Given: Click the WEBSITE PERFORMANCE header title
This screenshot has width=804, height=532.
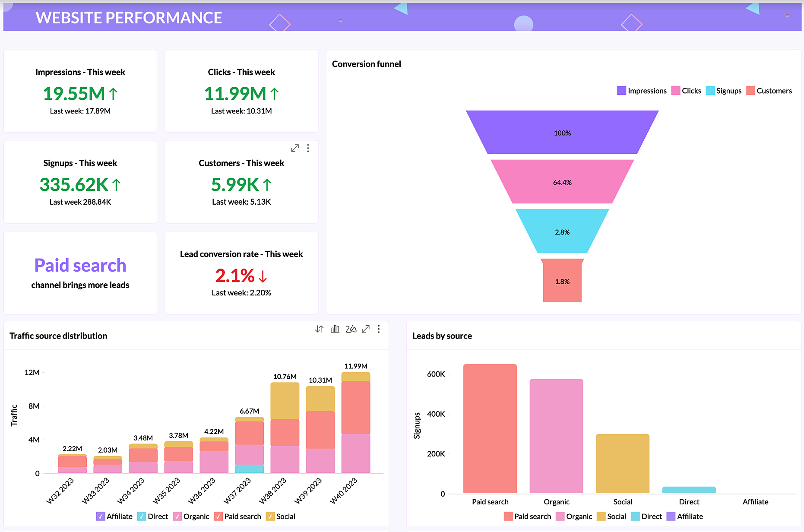Looking at the screenshot, I should pos(128,18).
